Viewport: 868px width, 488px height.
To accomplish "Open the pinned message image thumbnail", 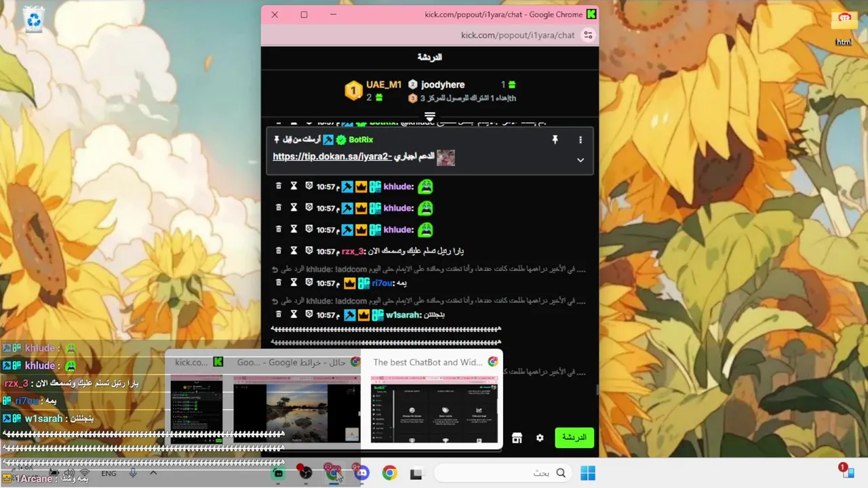I will [446, 158].
